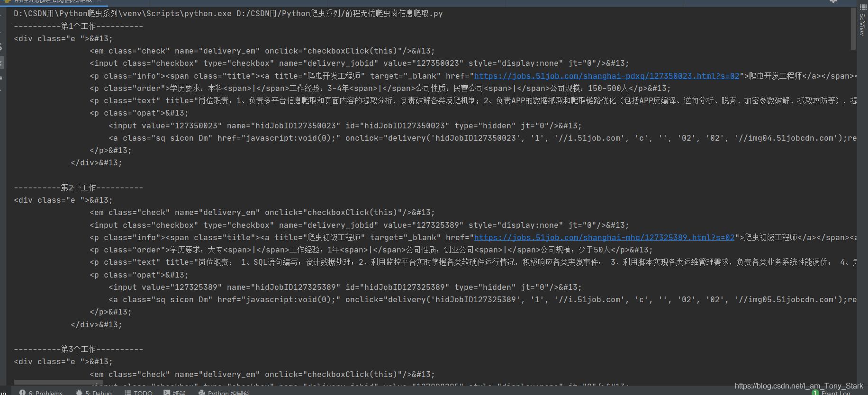Open the 终端 terminal tool window
Image resolution: width=868 pixels, height=395 pixels.
[174, 392]
